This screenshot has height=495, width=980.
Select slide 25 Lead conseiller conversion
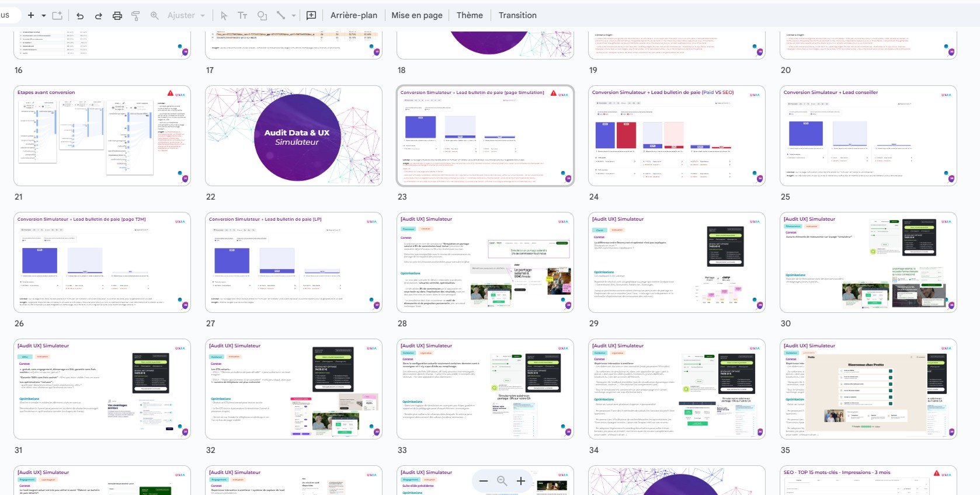(x=868, y=136)
